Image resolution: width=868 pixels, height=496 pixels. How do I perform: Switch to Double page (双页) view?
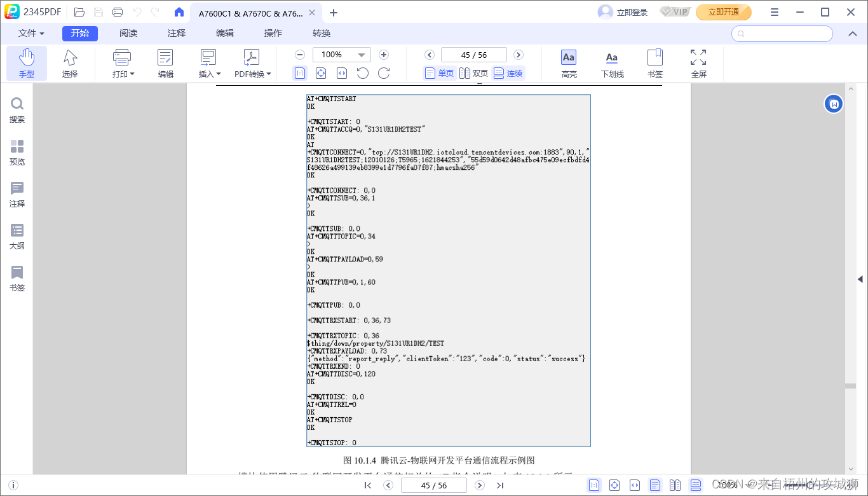(x=474, y=73)
